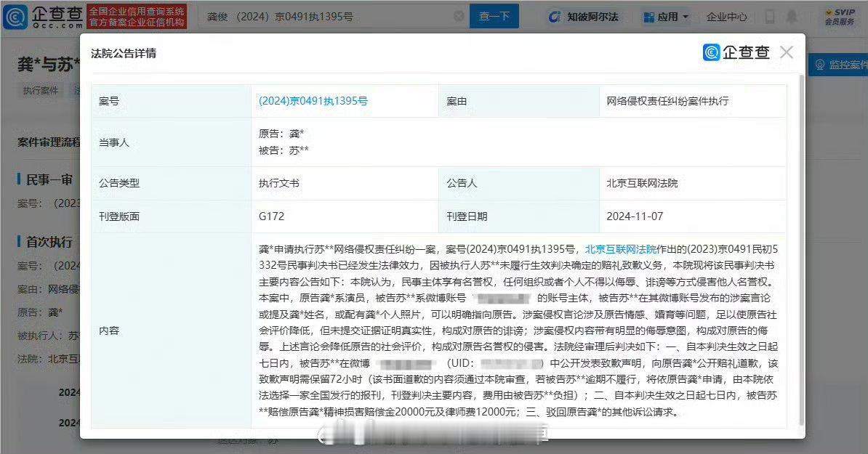Open the 北京互联网法院 link in the content
Viewport: 868px width, 454px height.
(621, 249)
